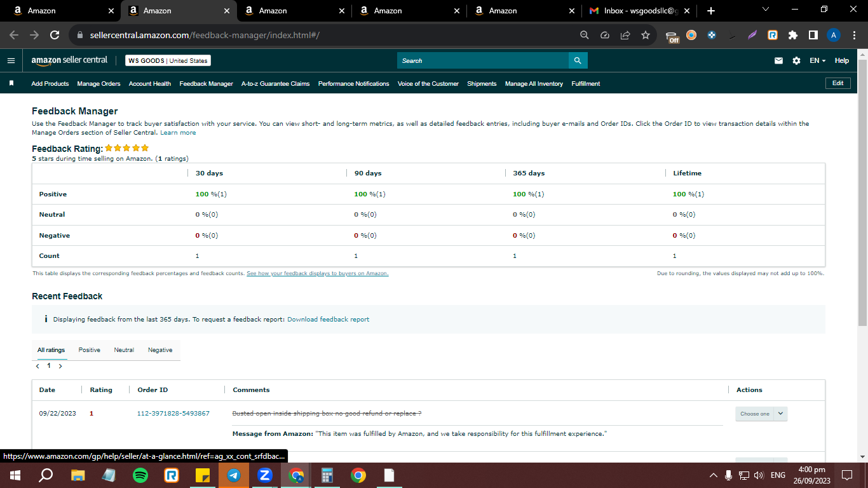
Task: Expand the Choose one actions dropdown
Action: pos(761,414)
